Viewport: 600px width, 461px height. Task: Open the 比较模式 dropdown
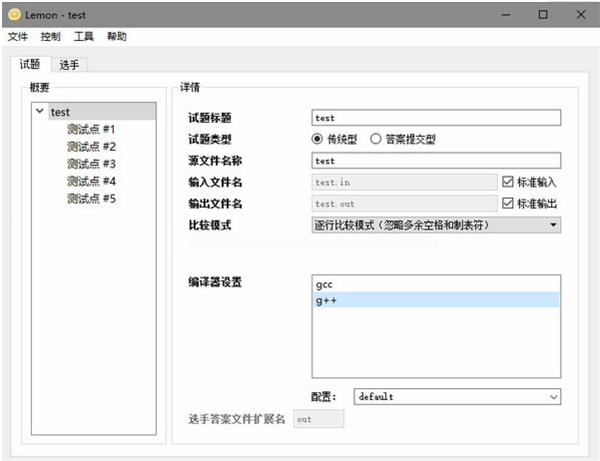436,225
